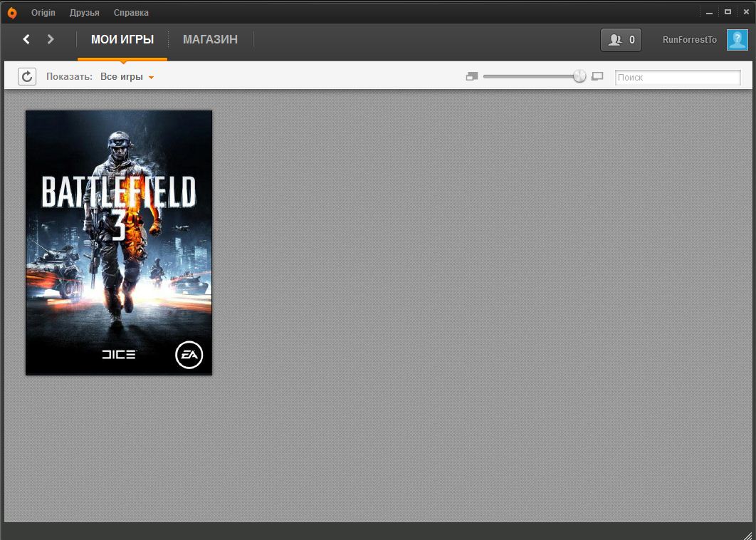Switch to the МОИ ИГРЫ tab
Viewport: 756px width, 540px height.
click(x=122, y=40)
